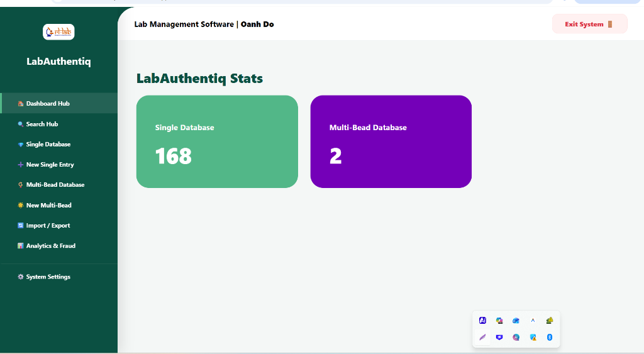Click the blue AI tray icon
Image resolution: width=644 pixels, height=354 pixels.
[482, 320]
